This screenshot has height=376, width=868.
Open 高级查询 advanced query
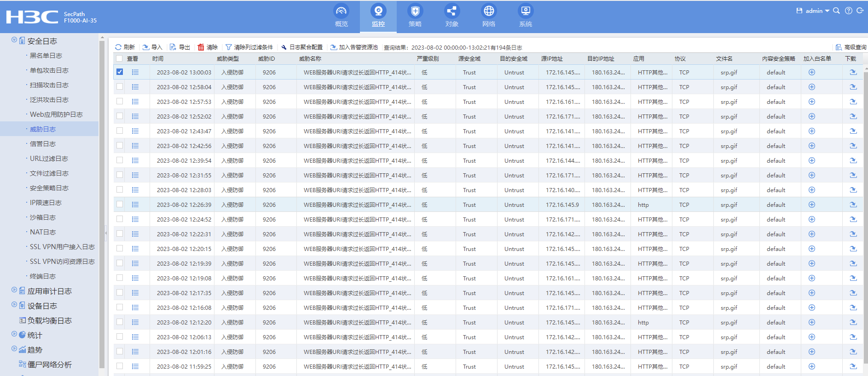click(851, 47)
